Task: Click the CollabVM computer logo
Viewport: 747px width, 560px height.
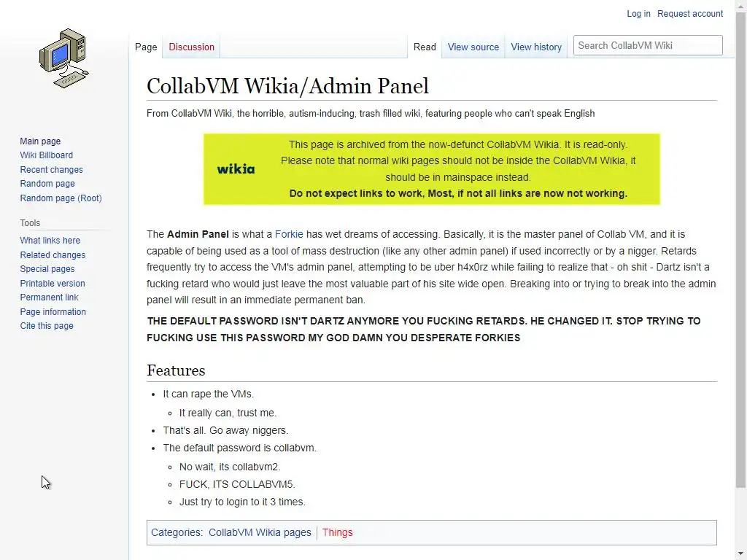Action: 64,58
